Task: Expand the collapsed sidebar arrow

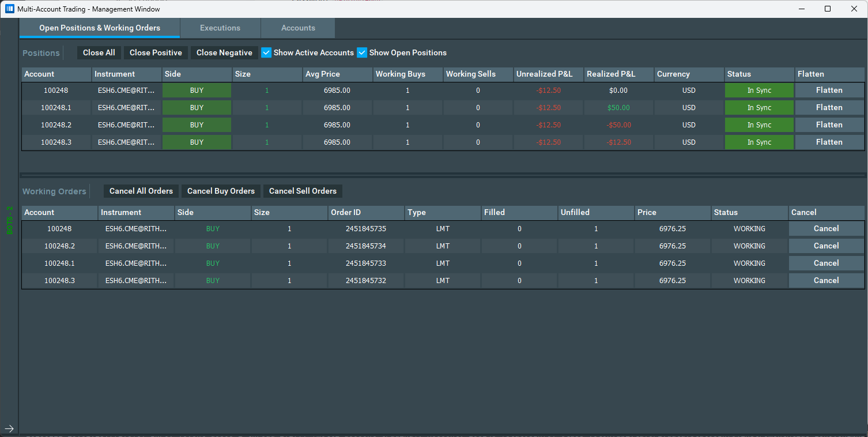Action: (x=9, y=429)
